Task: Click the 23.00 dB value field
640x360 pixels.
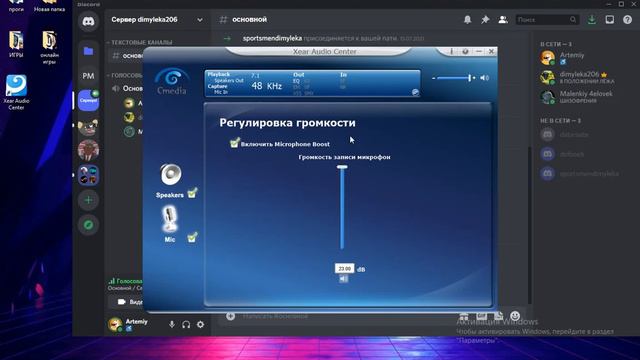Action: point(344,269)
